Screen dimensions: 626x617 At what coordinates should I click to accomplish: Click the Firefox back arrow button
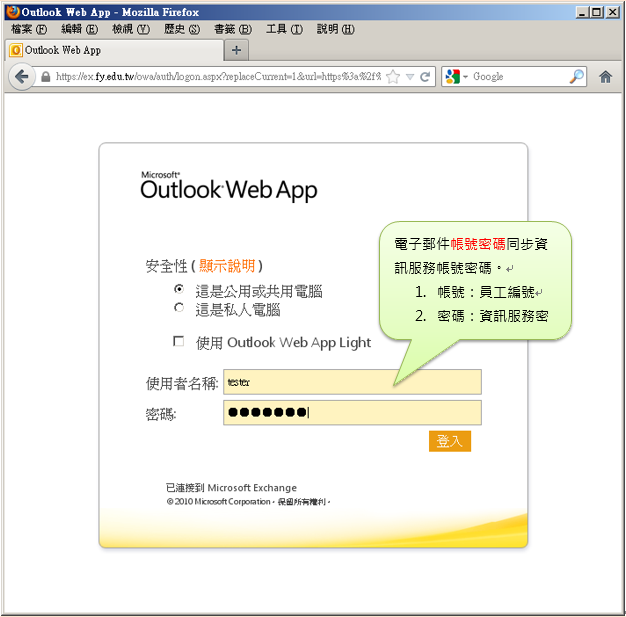(x=22, y=76)
